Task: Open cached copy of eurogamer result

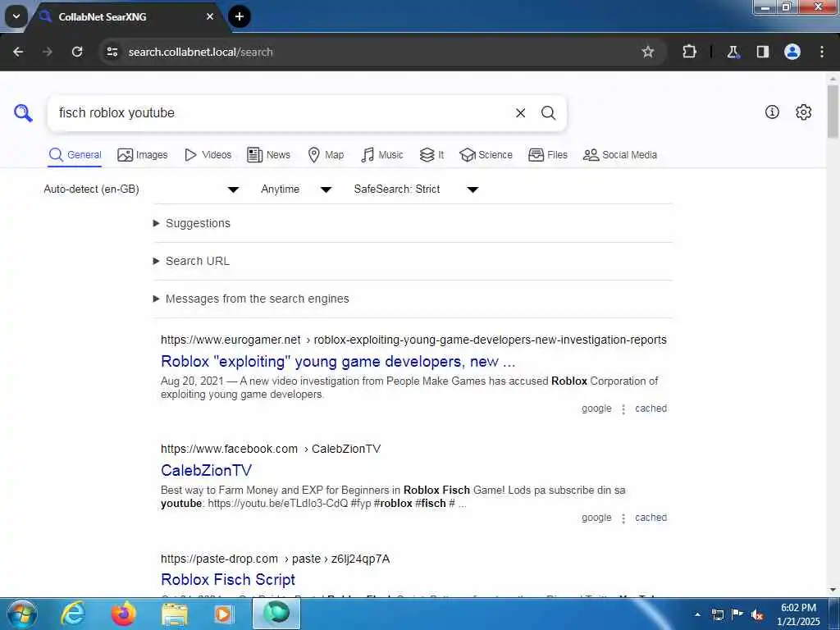Action: pos(651,409)
